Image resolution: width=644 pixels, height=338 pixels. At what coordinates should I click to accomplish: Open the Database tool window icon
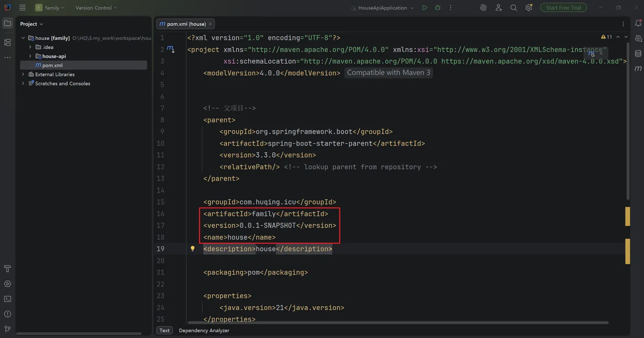638,54
